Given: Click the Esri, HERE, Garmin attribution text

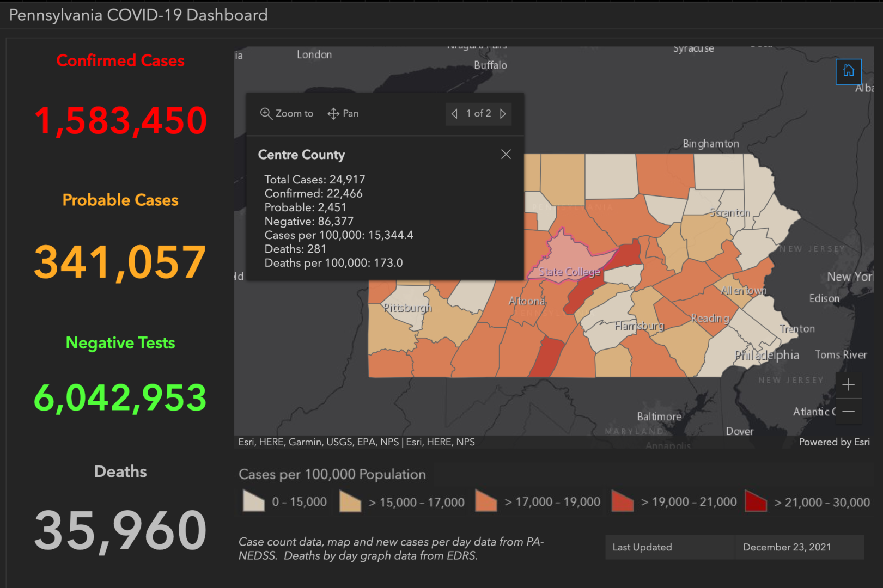Looking at the screenshot, I should pyautogui.click(x=356, y=442).
